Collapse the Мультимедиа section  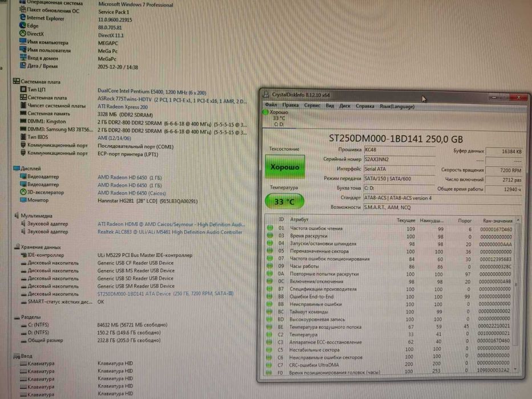coord(17,215)
